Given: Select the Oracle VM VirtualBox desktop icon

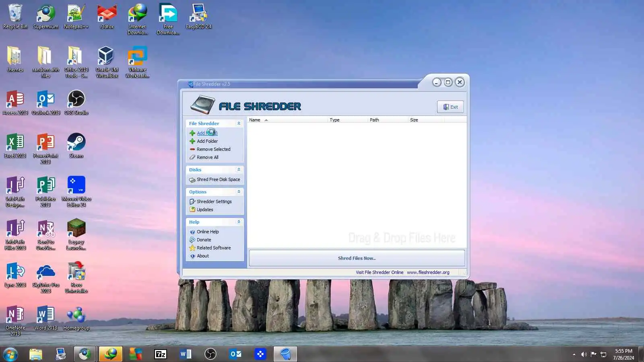Looking at the screenshot, I should click(107, 62).
